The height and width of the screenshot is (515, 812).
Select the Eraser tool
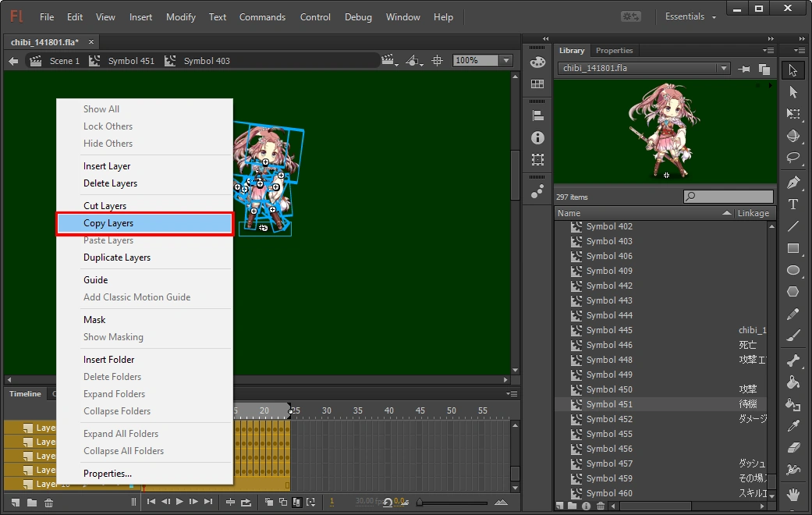pos(793,448)
